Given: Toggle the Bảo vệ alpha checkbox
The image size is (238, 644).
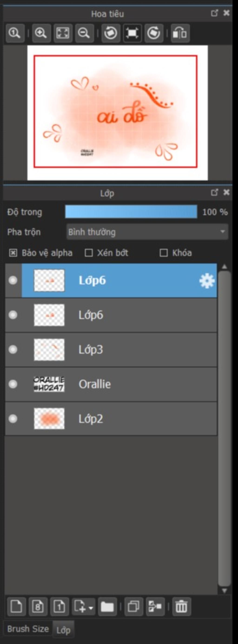Looking at the screenshot, I should coord(13,253).
